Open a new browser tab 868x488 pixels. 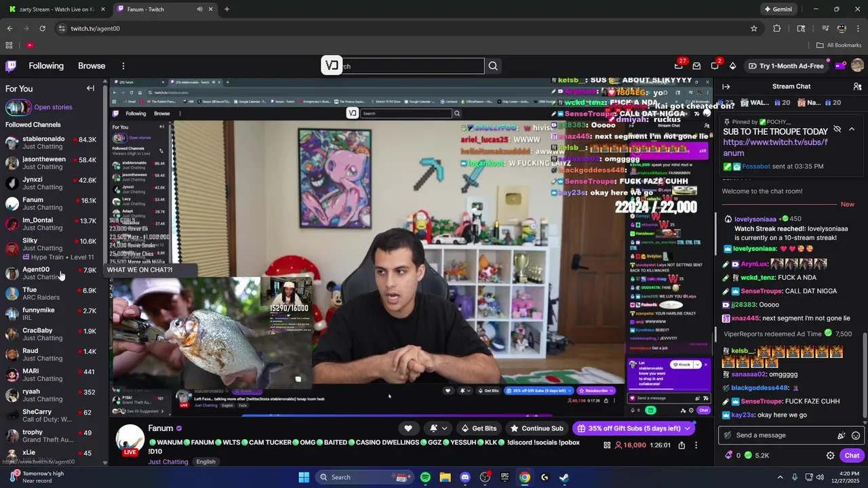[x=226, y=9]
